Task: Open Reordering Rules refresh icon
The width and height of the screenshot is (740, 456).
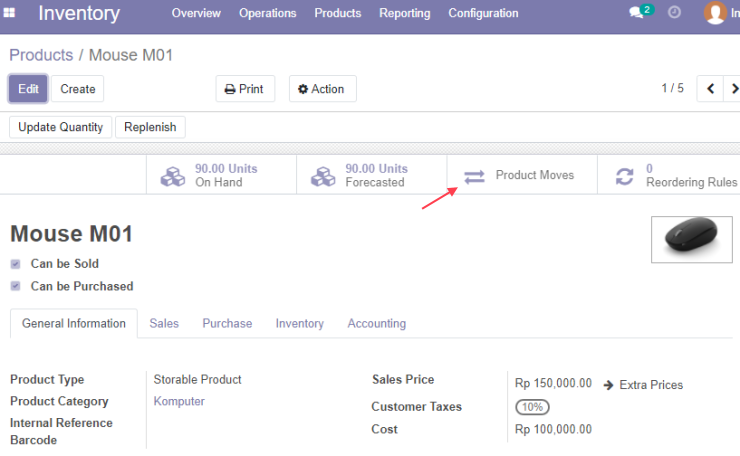Action: pos(624,177)
